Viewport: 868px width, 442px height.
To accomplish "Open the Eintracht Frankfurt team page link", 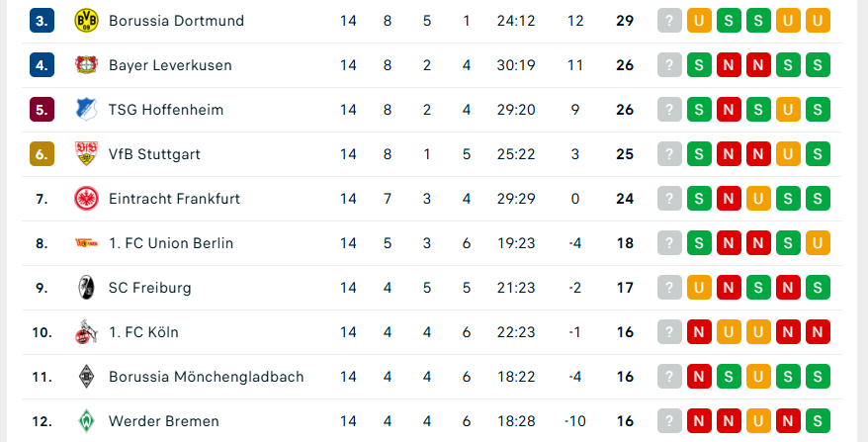I will click(x=174, y=199).
